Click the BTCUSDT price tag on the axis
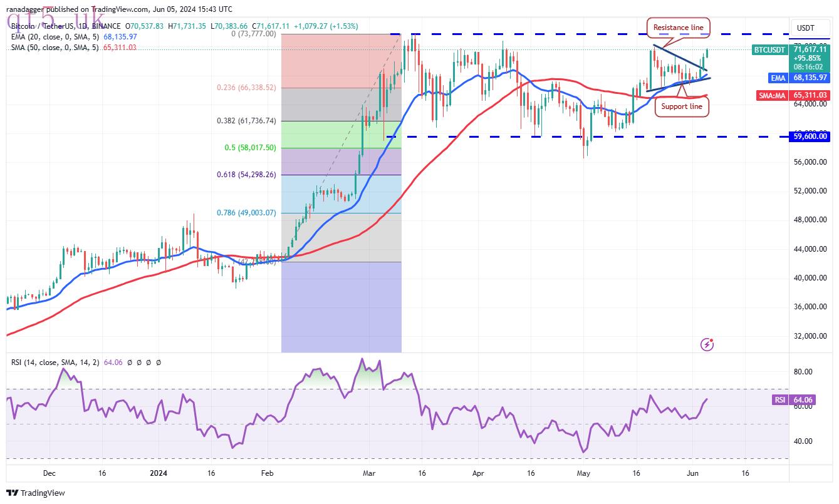The height and width of the screenshot is (504, 839). (769, 49)
